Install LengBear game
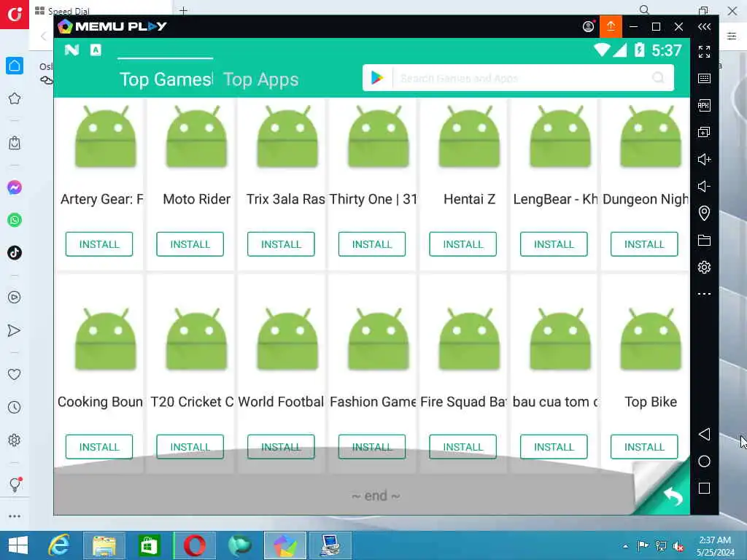 (554, 244)
